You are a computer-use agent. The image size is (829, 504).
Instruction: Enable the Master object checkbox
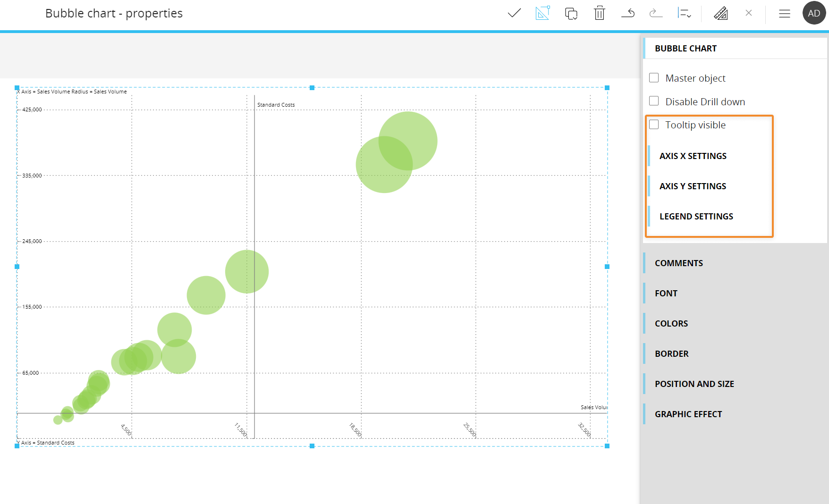point(654,78)
